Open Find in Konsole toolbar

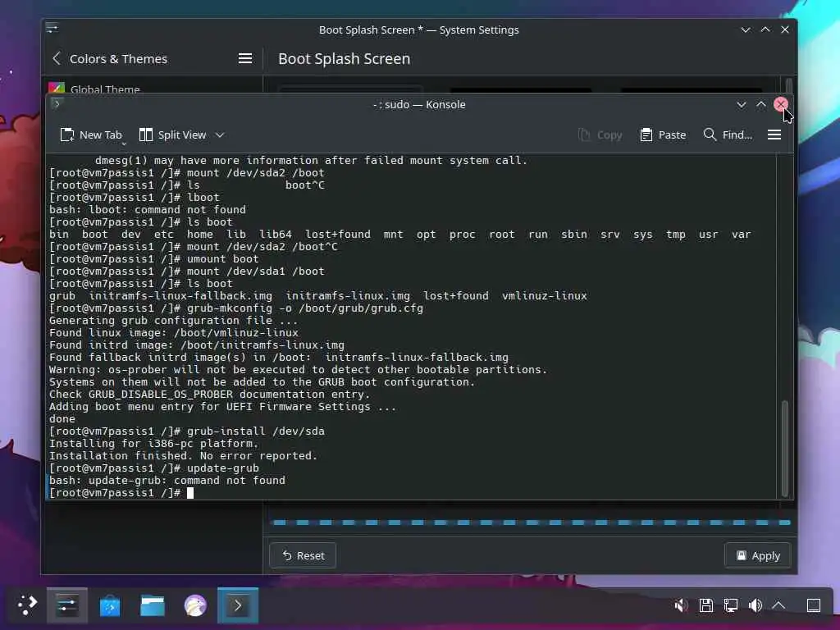click(728, 135)
